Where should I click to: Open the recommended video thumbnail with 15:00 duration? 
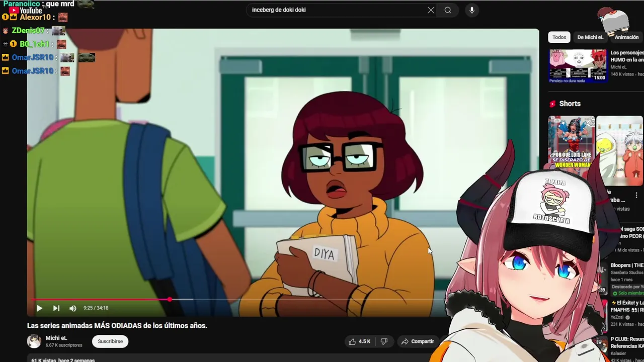point(578,66)
